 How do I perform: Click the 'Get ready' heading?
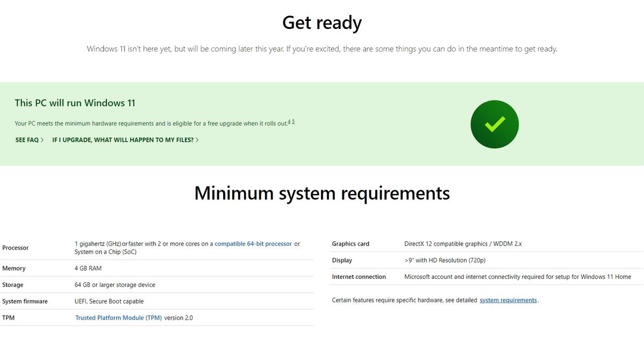pyautogui.click(x=322, y=23)
